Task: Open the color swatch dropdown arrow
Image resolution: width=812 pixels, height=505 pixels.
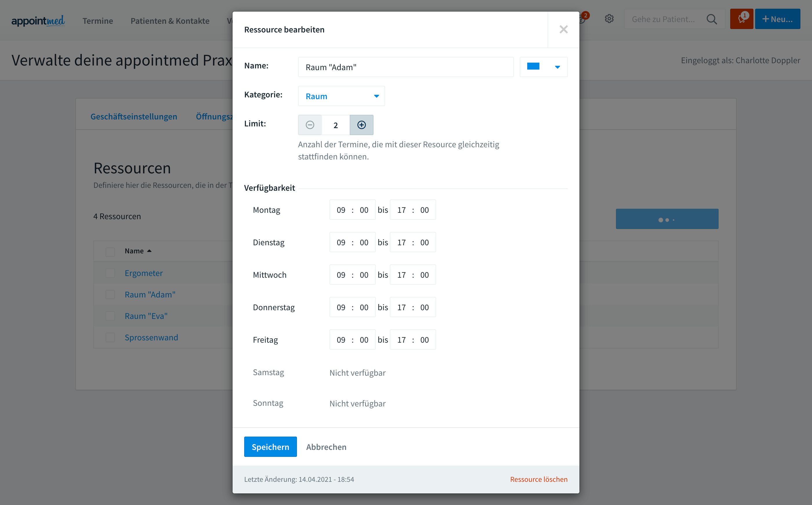Action: tap(557, 67)
